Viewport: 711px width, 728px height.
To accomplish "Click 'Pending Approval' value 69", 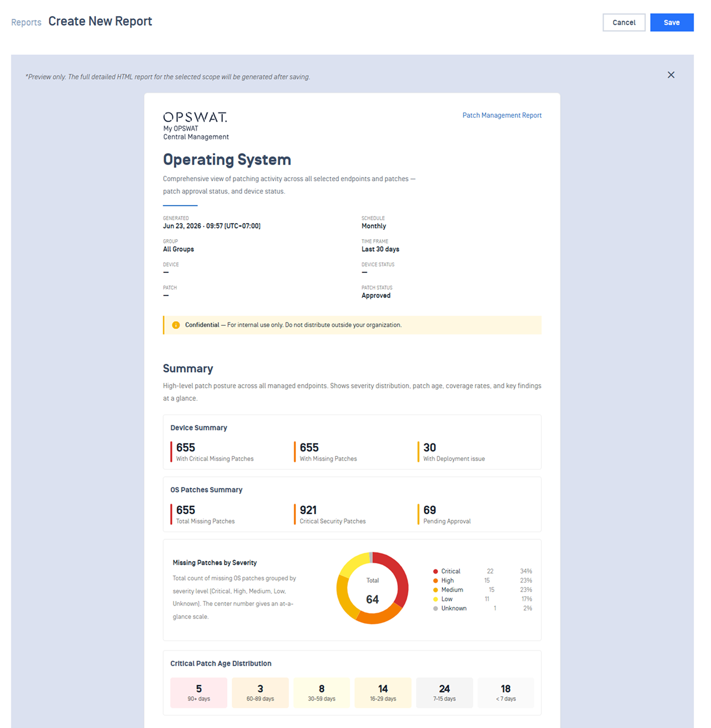I will [430, 510].
